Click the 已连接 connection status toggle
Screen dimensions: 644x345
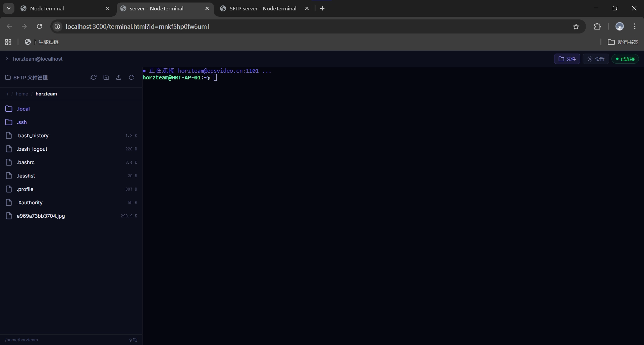click(x=625, y=59)
